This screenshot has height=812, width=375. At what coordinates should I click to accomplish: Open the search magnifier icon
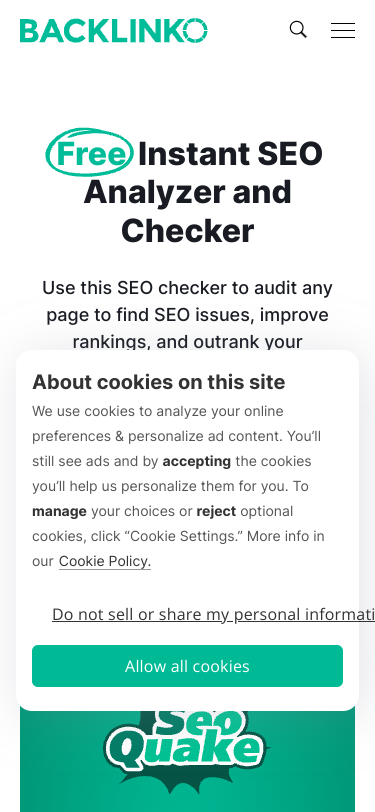click(298, 30)
